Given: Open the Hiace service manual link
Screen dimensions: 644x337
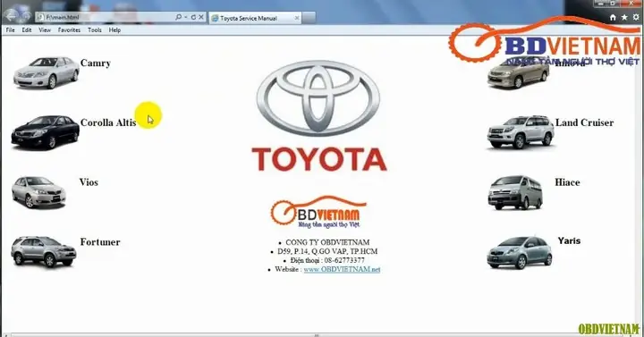Looking at the screenshot, I should (x=567, y=182).
